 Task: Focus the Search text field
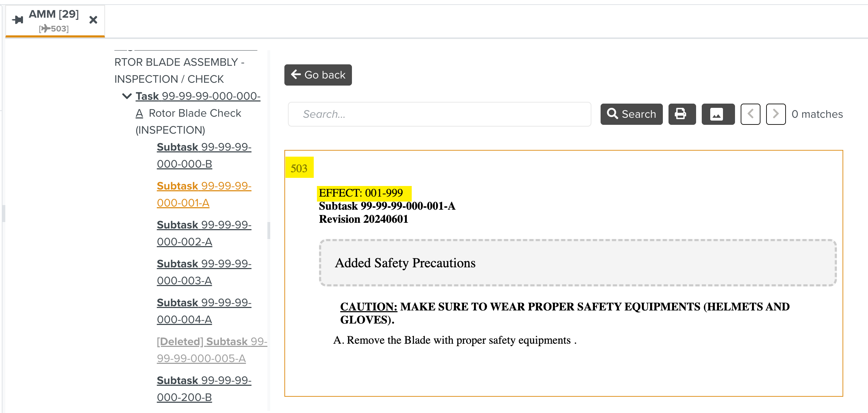tap(439, 114)
